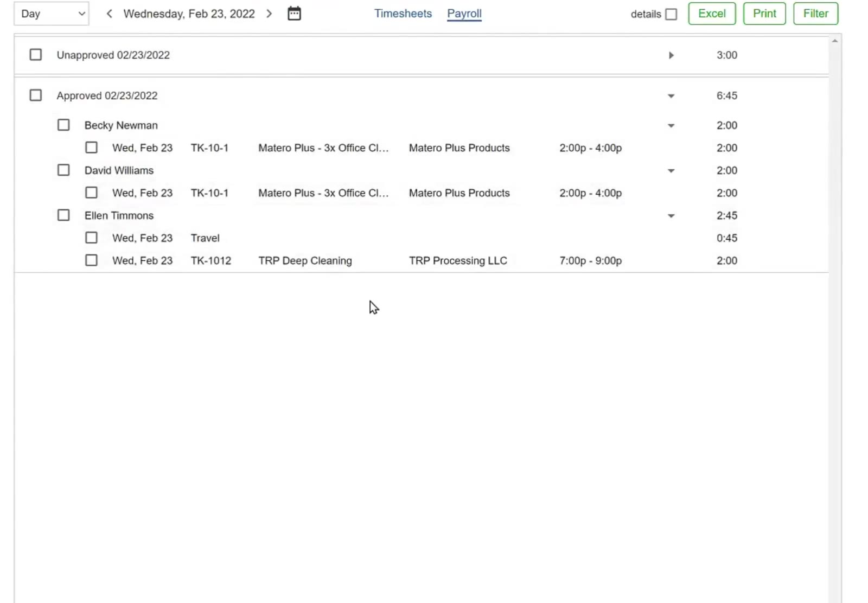Click the 6:45 approved total

727,95
